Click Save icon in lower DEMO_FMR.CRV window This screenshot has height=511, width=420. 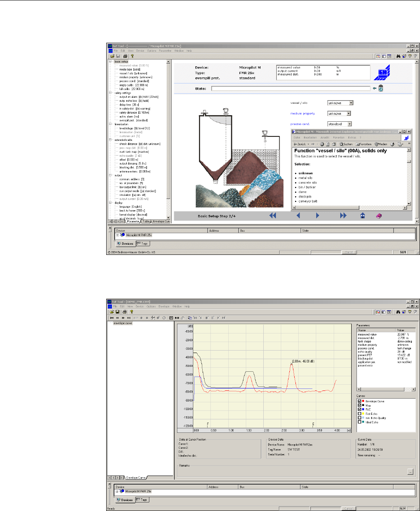click(x=117, y=311)
